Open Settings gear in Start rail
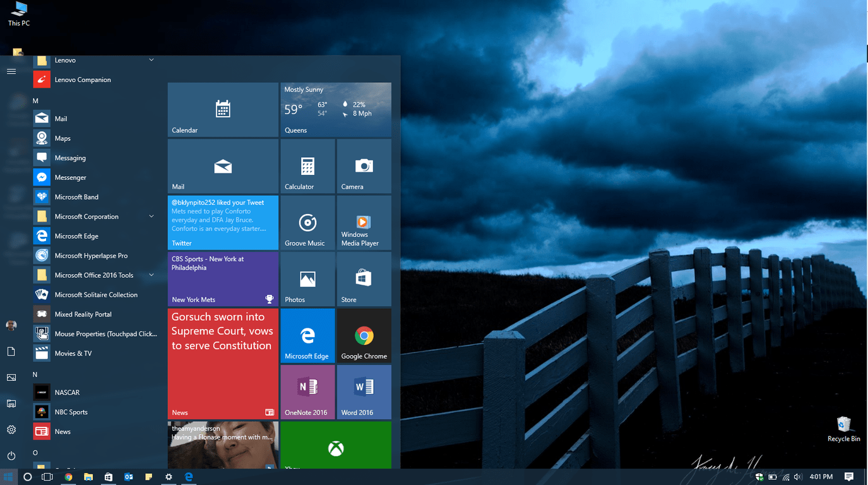 (11, 429)
